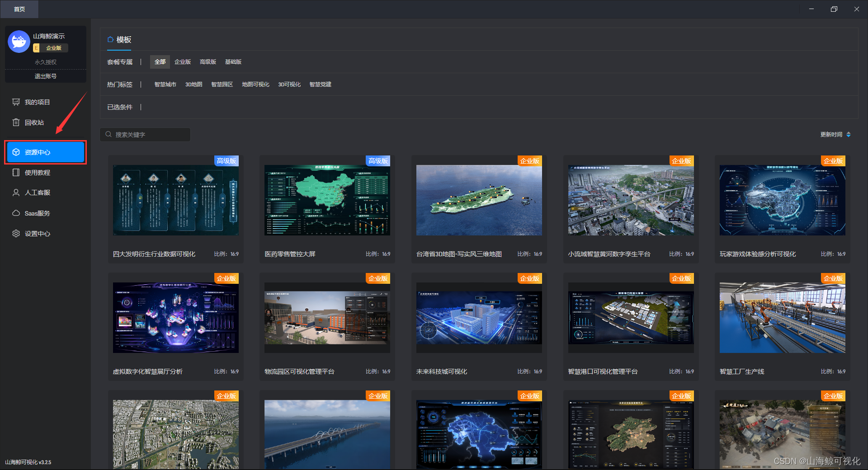Select the 3D地图 hot tag

pos(193,85)
